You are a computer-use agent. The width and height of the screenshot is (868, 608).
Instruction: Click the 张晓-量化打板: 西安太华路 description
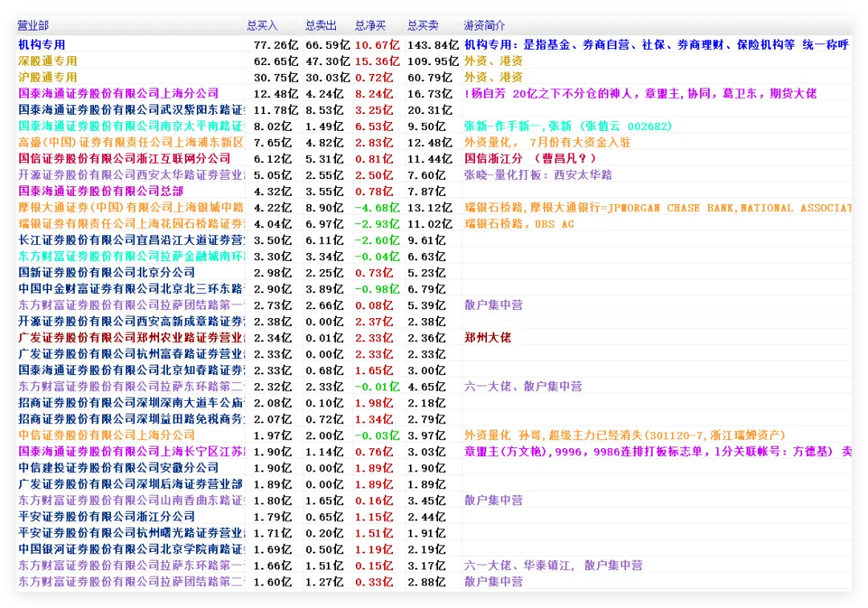pyautogui.click(x=538, y=175)
